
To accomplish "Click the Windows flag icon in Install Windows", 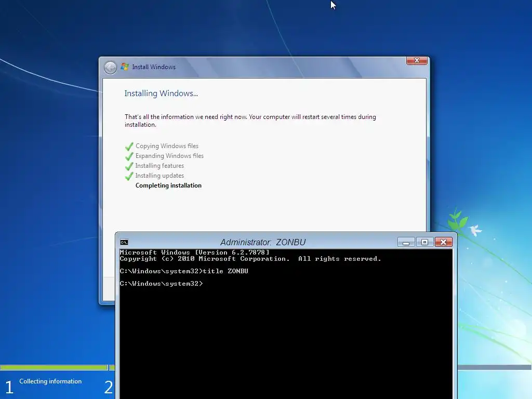I will pos(125,67).
